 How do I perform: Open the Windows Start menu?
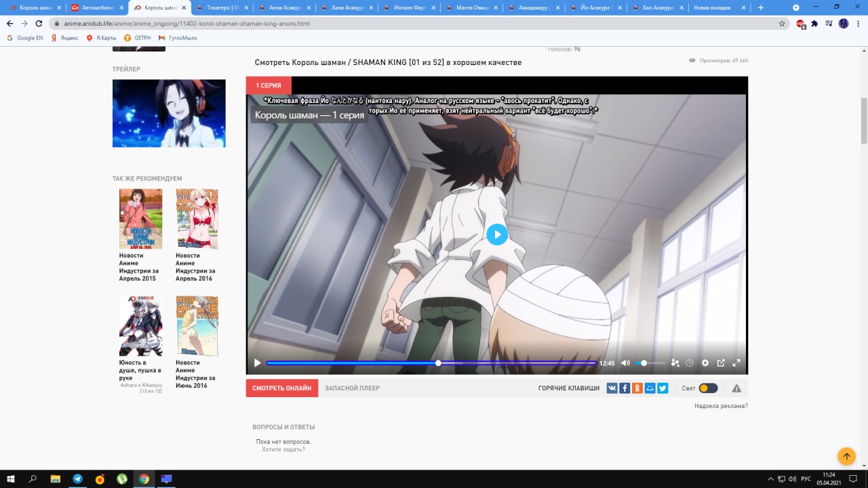click(x=11, y=479)
